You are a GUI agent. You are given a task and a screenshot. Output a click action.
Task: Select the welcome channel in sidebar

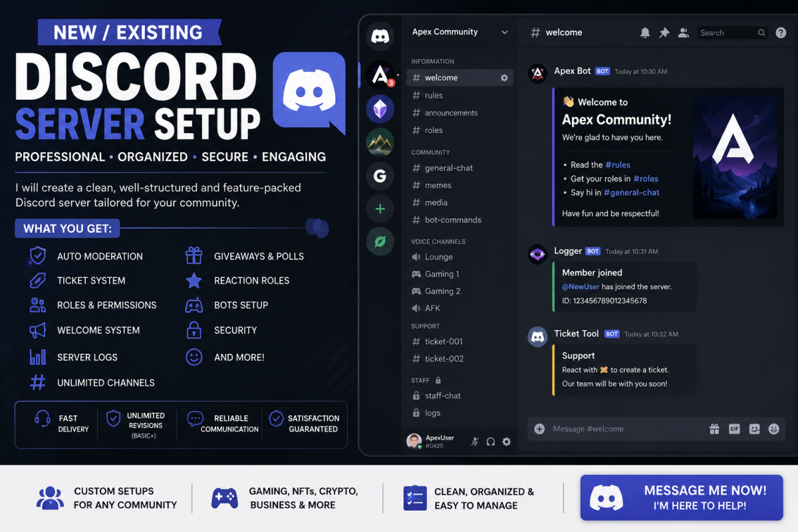click(x=460, y=78)
